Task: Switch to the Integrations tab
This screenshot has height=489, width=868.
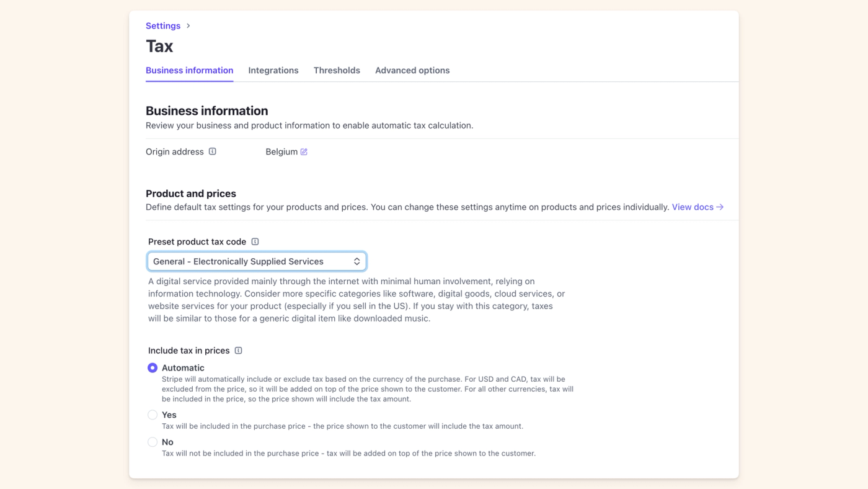Action: 273,70
